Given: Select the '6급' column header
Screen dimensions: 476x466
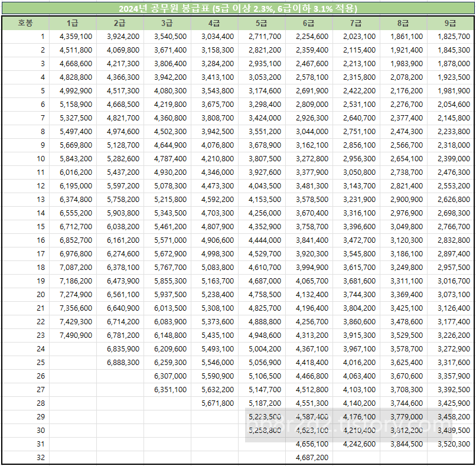Looking at the screenshot, I should (x=309, y=23).
